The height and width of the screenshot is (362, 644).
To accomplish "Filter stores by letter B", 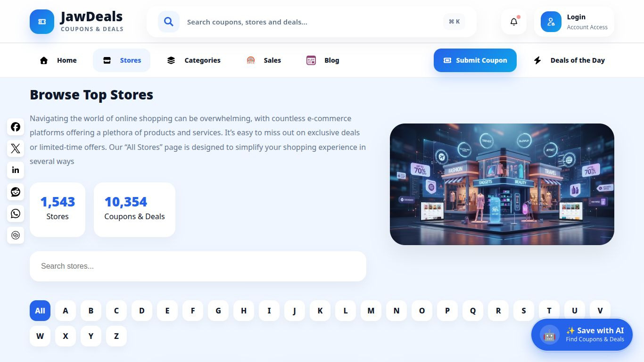I will click(91, 311).
